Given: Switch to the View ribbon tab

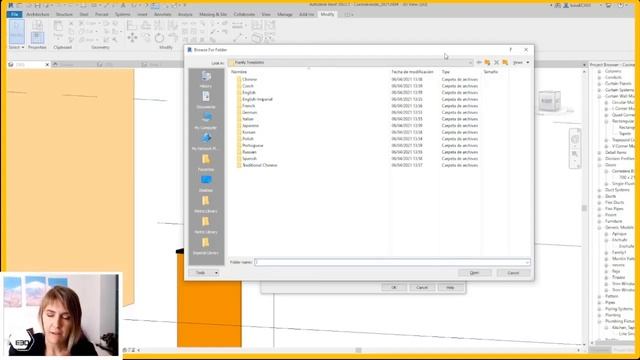Looking at the screenshot, I should (x=266, y=14).
